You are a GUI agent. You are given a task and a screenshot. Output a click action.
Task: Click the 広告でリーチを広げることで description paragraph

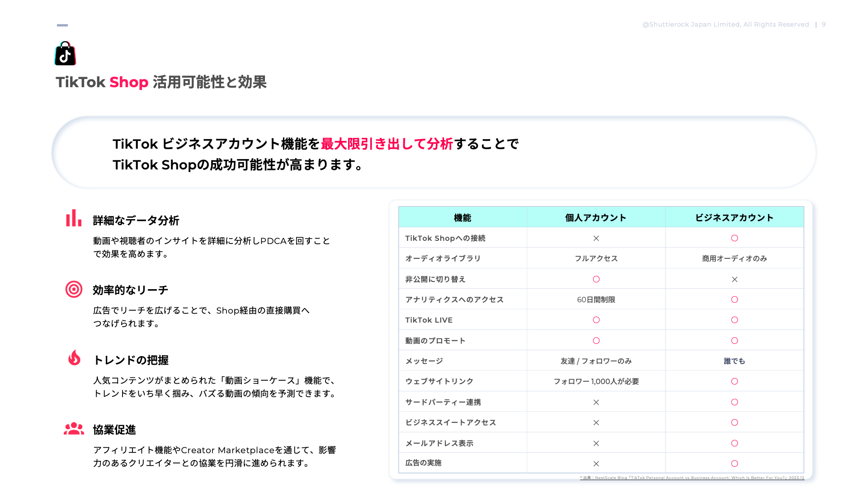tap(202, 317)
